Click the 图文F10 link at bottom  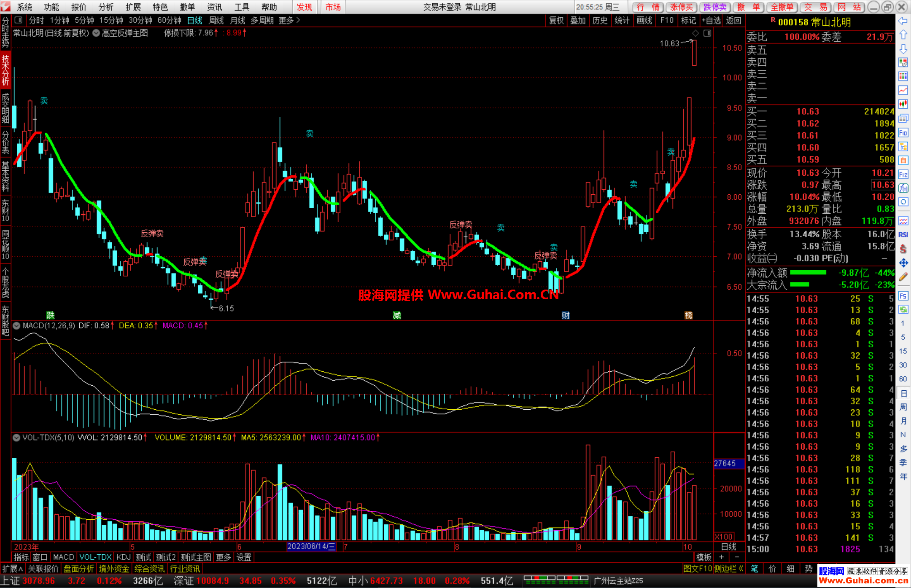pos(698,569)
